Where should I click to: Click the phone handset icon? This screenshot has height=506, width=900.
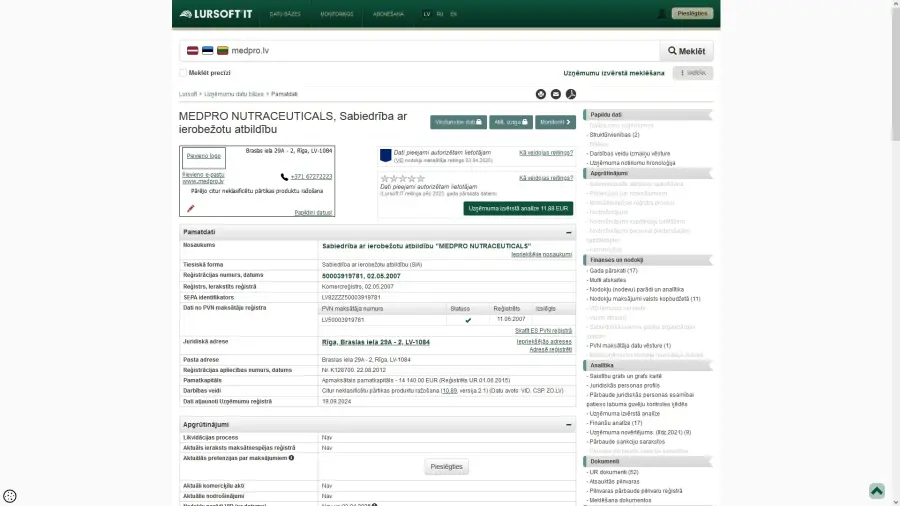click(284, 177)
